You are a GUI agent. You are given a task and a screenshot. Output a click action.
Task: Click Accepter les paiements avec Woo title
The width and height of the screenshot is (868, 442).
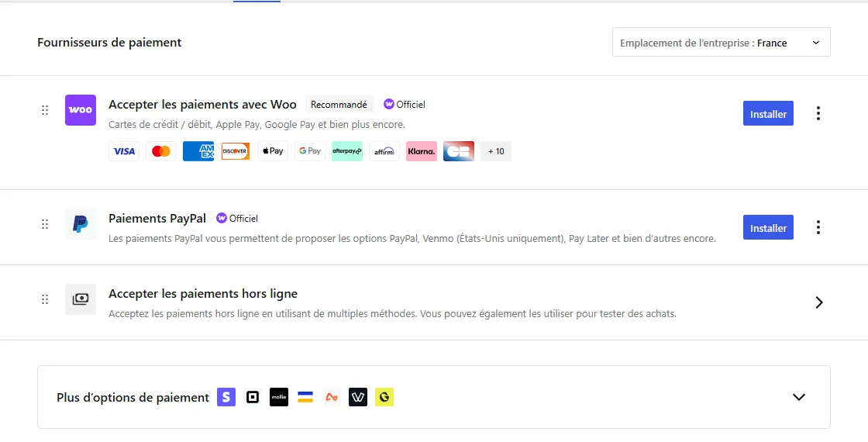click(202, 104)
